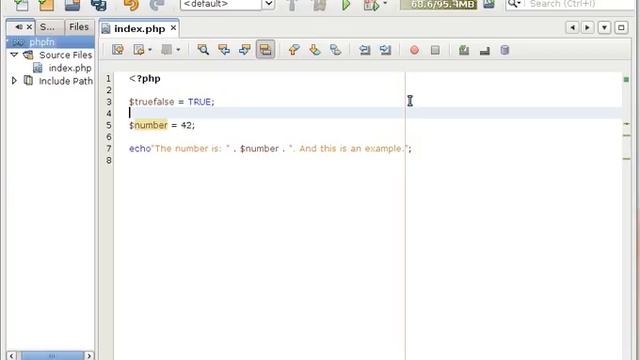640x360 pixels.
Task: Click the Uncomment icon in the editor toolbar
Action: coord(484,50)
